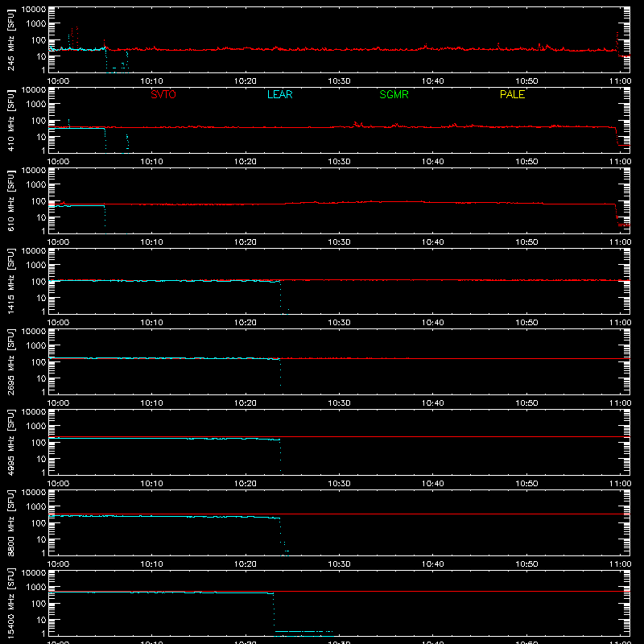Image resolution: width=644 pixels, height=644 pixels.
Task: Select the "610 MHz [SFU]" axis title
Action: [10, 200]
